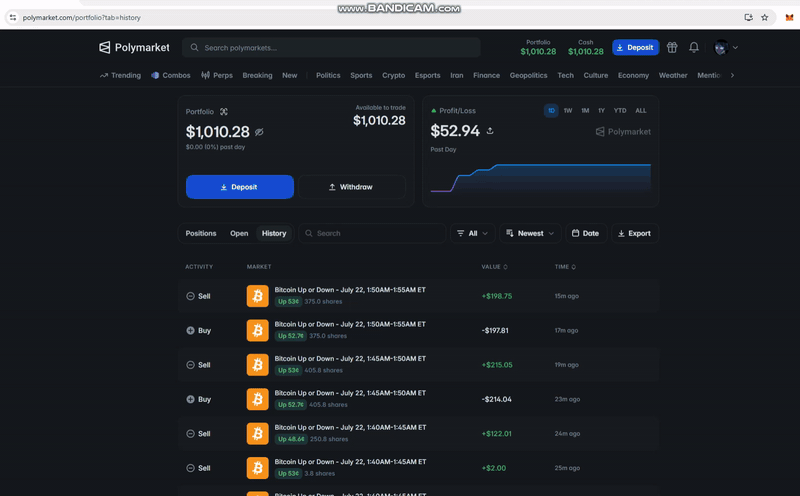Click the minus icon on the +$215.05 Sell row
The height and width of the screenshot is (496, 800).
click(x=190, y=365)
